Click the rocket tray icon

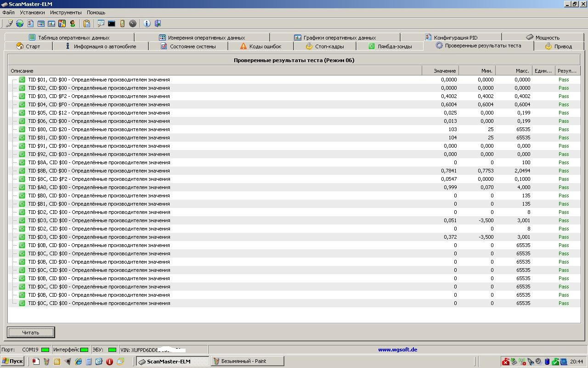point(531,362)
